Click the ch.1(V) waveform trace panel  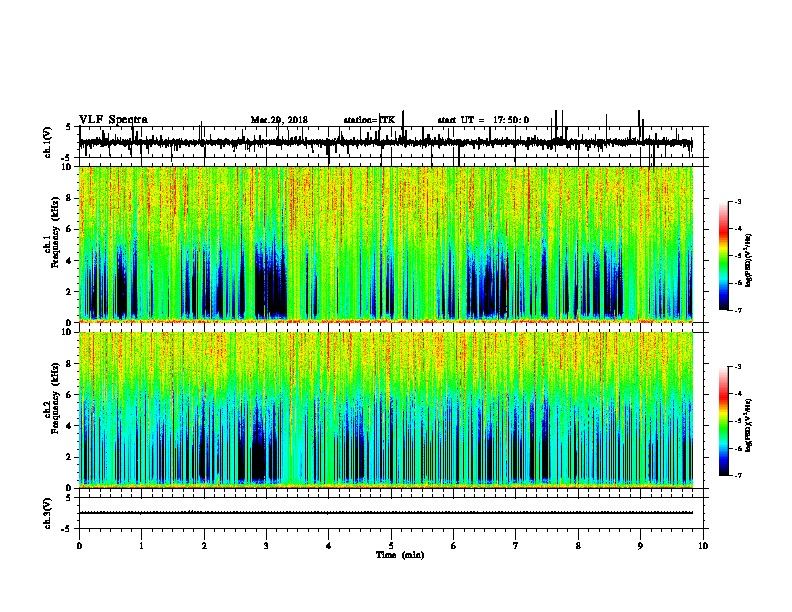click(391, 142)
